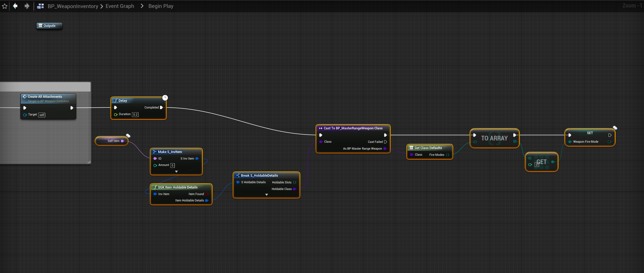Click the Cast Failed execution pin
The image size is (644, 273).
click(385, 142)
